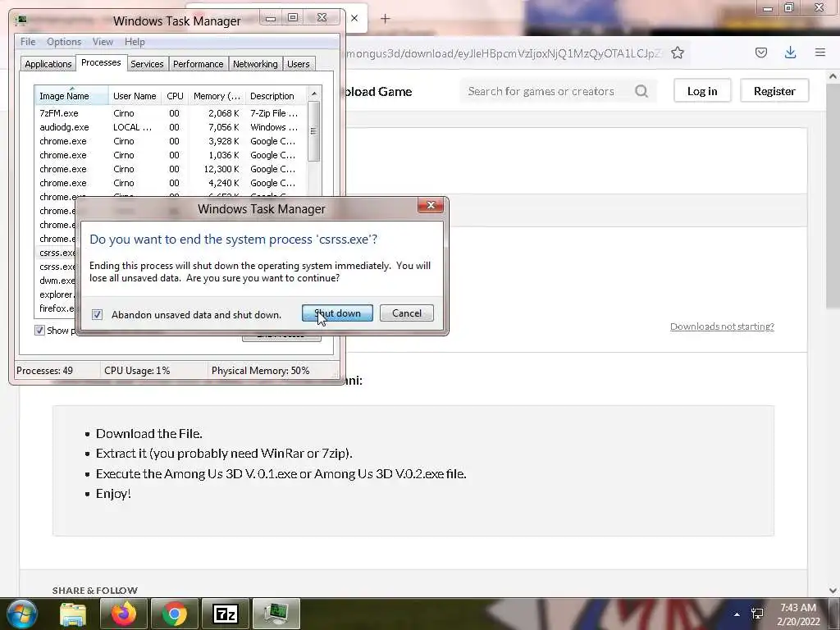Open Google Chrome from the taskbar
The image size is (840, 630).
pyautogui.click(x=174, y=614)
